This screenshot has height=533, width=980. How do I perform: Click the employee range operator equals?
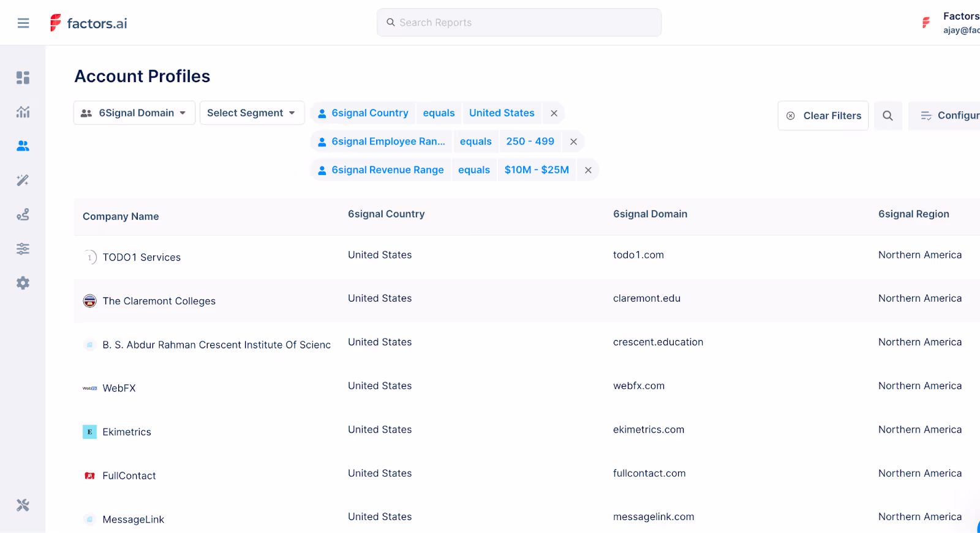(476, 141)
